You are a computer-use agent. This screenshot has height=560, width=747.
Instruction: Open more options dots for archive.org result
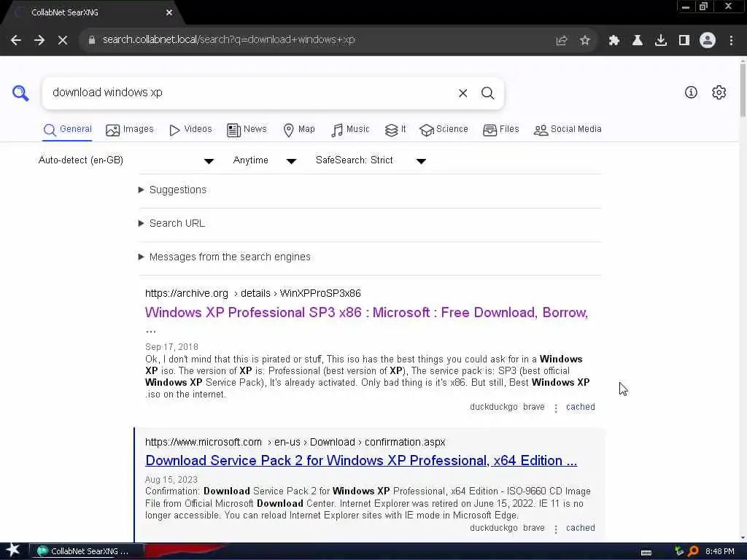[x=556, y=408]
